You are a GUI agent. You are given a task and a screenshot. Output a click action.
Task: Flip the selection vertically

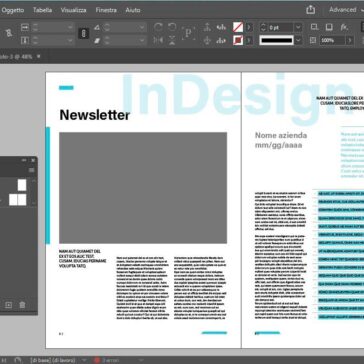point(172,40)
